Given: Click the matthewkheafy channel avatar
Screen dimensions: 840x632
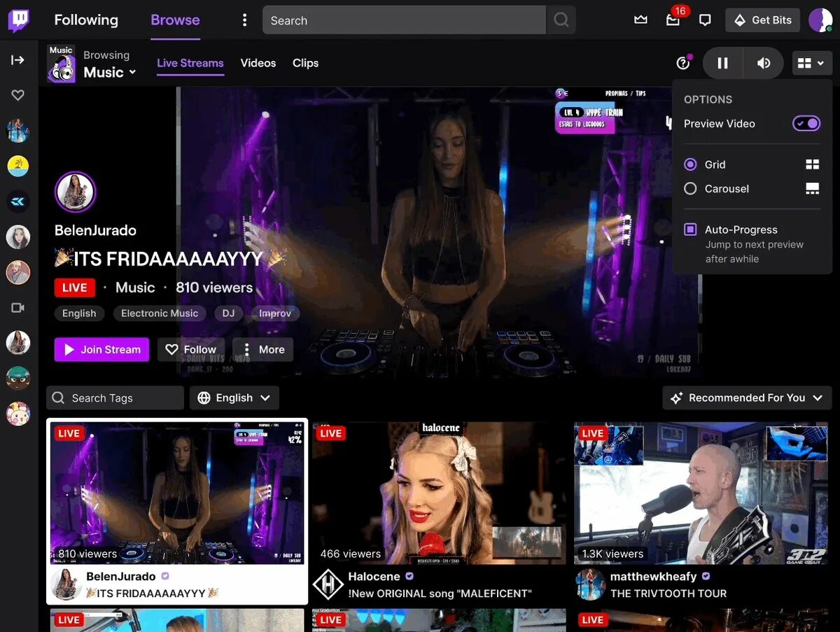Looking at the screenshot, I should [x=590, y=584].
